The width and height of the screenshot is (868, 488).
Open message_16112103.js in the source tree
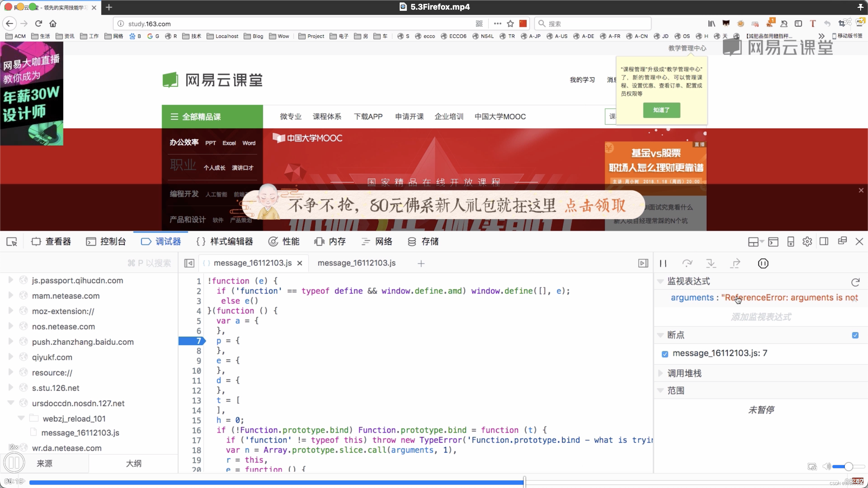[80, 433]
